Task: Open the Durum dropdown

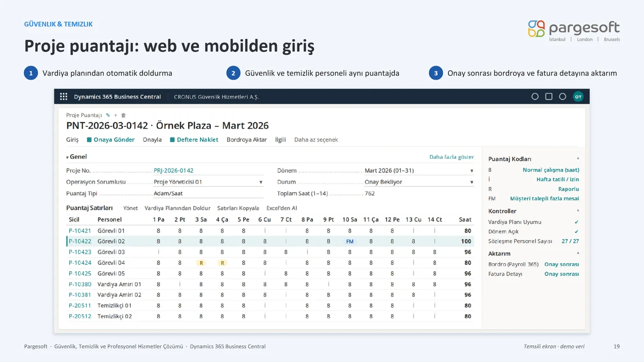Action: click(471, 182)
